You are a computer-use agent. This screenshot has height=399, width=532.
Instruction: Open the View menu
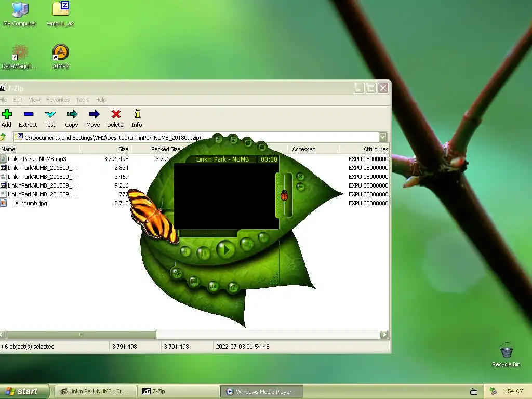click(34, 100)
